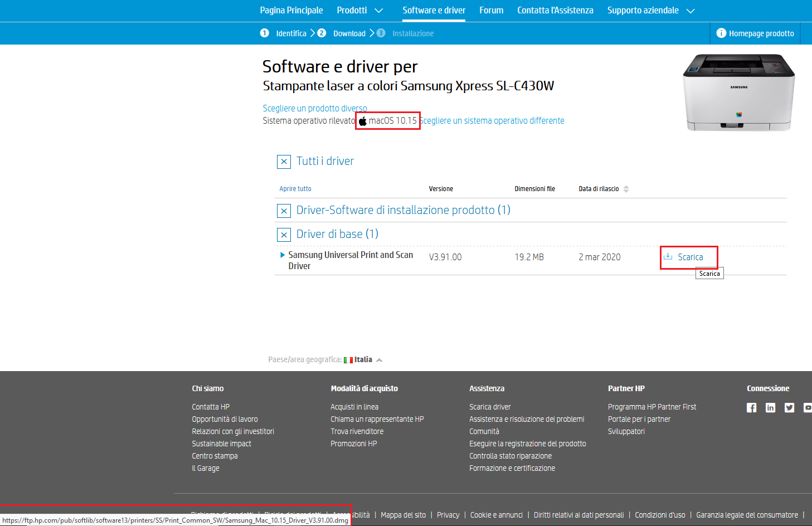Collapse Driver di base section
This screenshot has height=526, width=812.
tap(284, 235)
